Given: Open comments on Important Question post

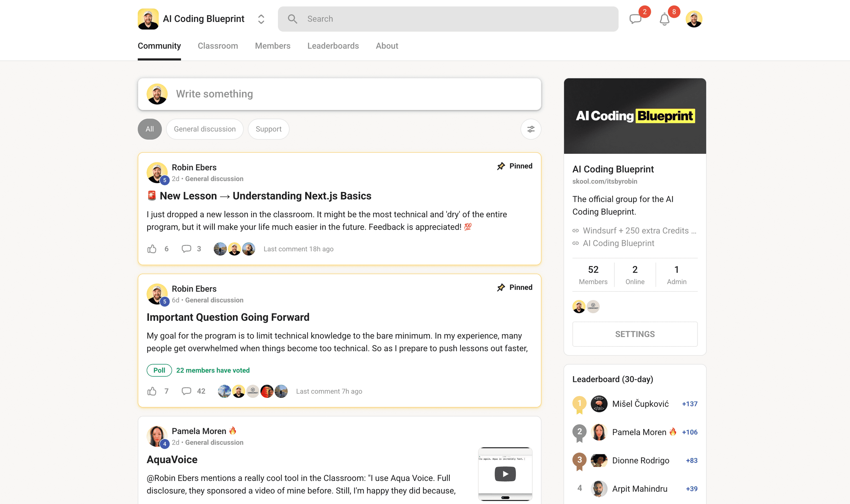Looking at the screenshot, I should [186, 391].
